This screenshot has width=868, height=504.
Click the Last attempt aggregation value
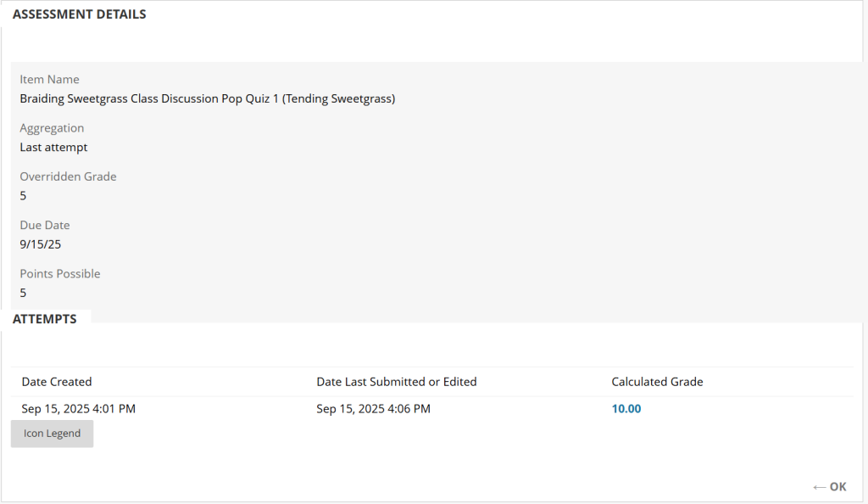click(53, 147)
